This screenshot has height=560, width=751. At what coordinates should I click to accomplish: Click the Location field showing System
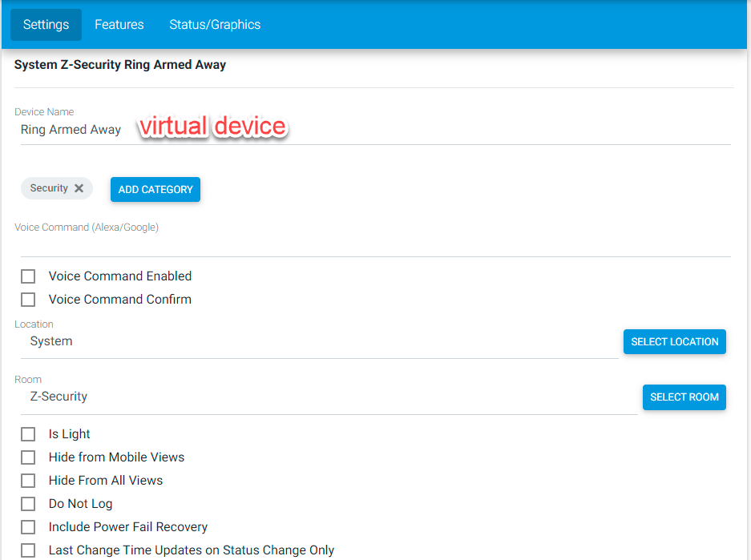point(320,342)
